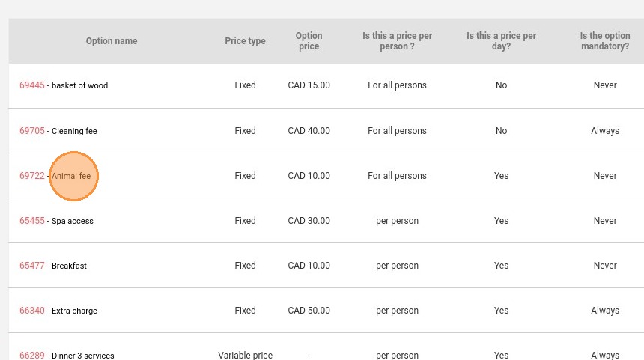The image size is (644, 360).
Task: Select CAD 15.00 price cell
Action: pyautogui.click(x=309, y=85)
